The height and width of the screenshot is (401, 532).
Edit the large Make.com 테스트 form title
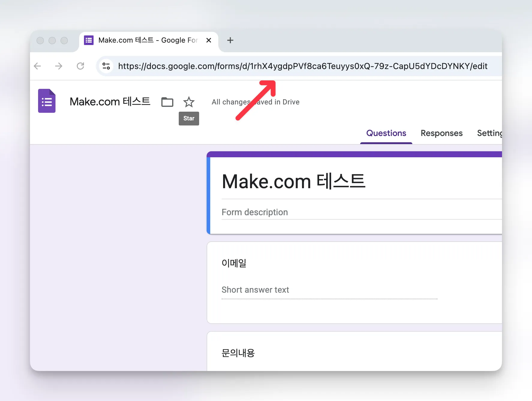coord(293,182)
